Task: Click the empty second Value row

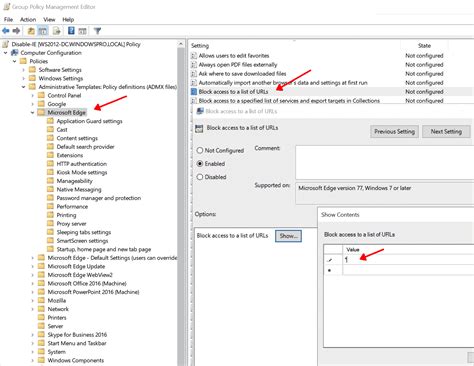Action: point(408,270)
